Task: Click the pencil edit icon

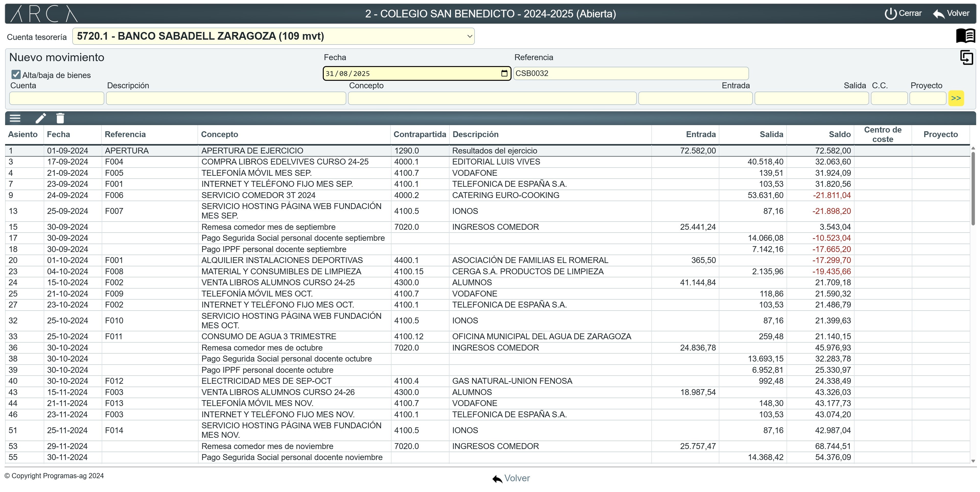Action: [41, 118]
